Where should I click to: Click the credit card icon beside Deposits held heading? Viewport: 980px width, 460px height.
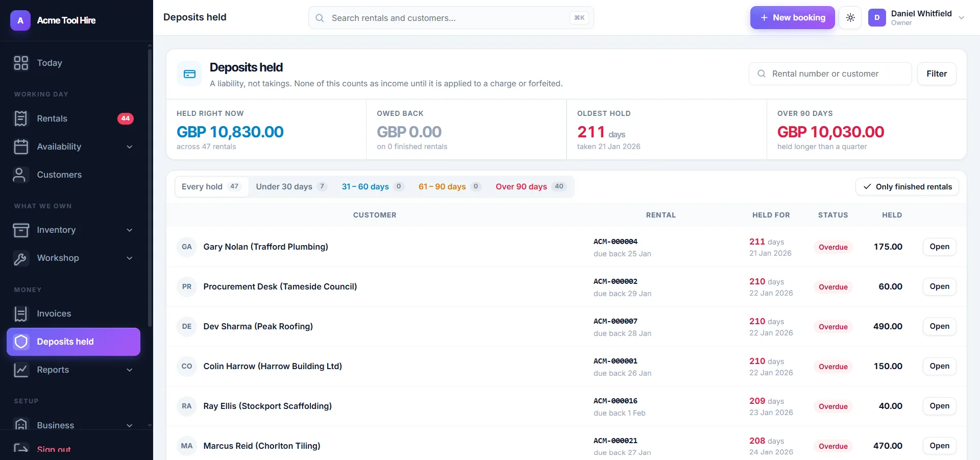point(189,74)
